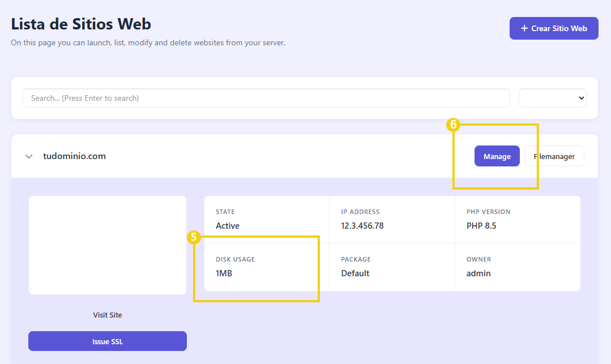
Task: Open Manage for tudominio.com
Action: [x=497, y=156]
